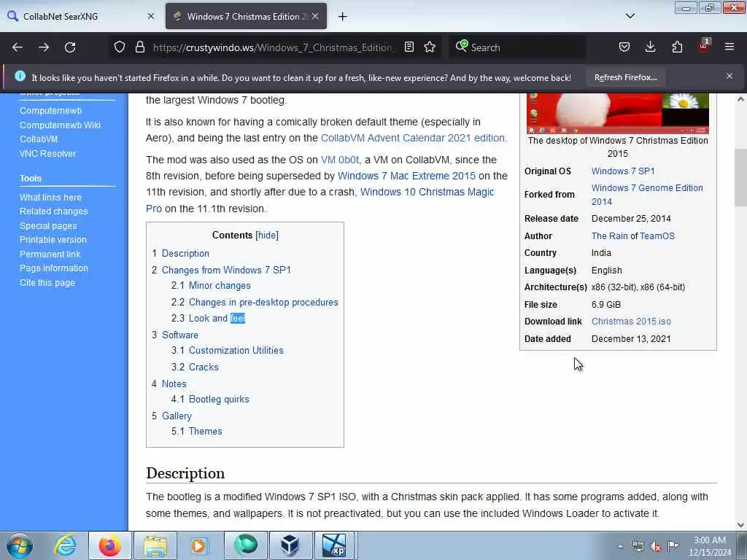747x560 pixels.
Task: Open the tracking protection shield icon
Action: click(x=120, y=47)
